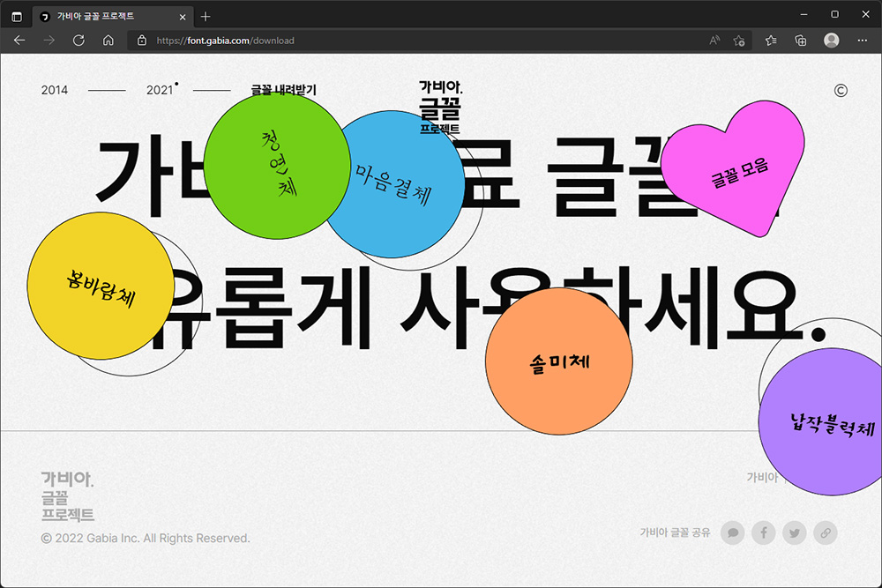This screenshot has width=882, height=588.
Task: Click the copyright circle icon
Action: (841, 91)
